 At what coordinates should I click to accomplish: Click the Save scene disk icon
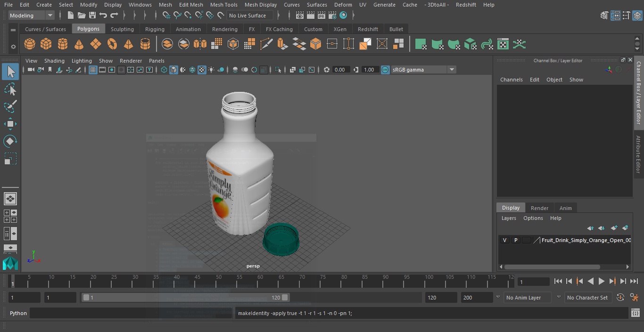(92, 16)
